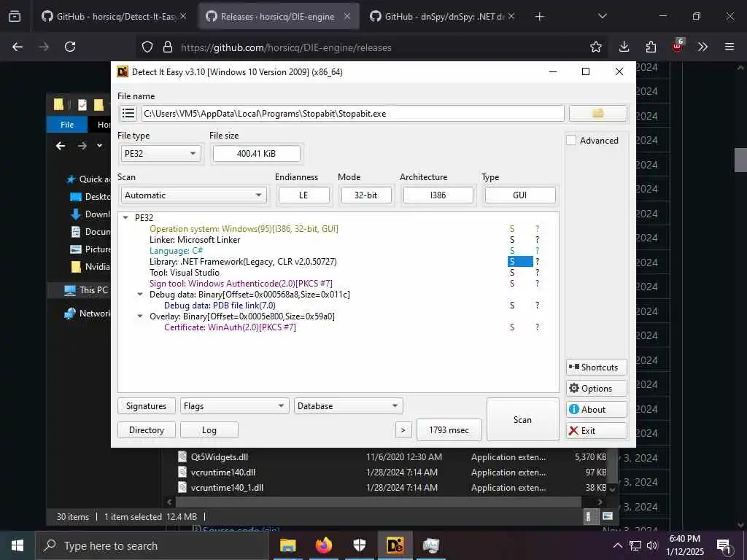Select the Language: C# tree row
This screenshot has height=560, width=747.
pos(177,251)
